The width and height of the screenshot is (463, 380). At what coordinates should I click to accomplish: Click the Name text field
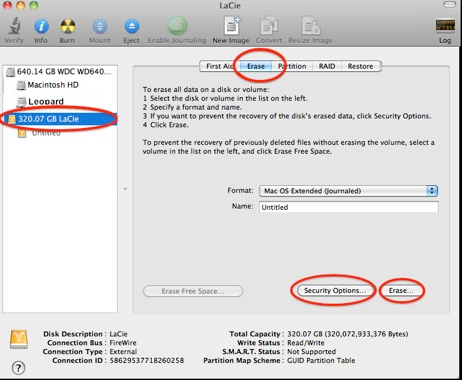coord(349,207)
